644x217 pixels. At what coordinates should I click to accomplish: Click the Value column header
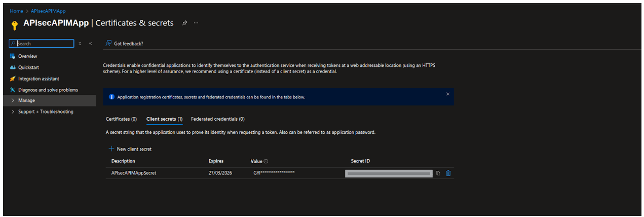(x=256, y=161)
